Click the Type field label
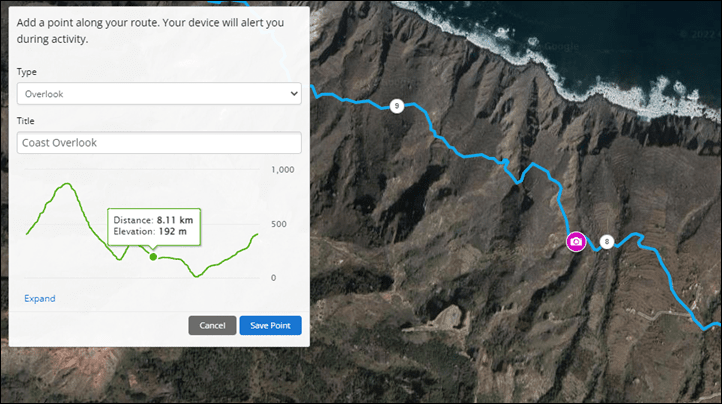 click(x=27, y=72)
